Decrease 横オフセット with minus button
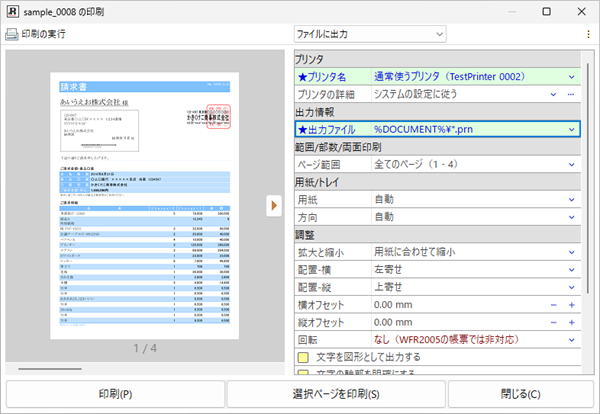The height and width of the screenshot is (414, 600). pyautogui.click(x=554, y=305)
